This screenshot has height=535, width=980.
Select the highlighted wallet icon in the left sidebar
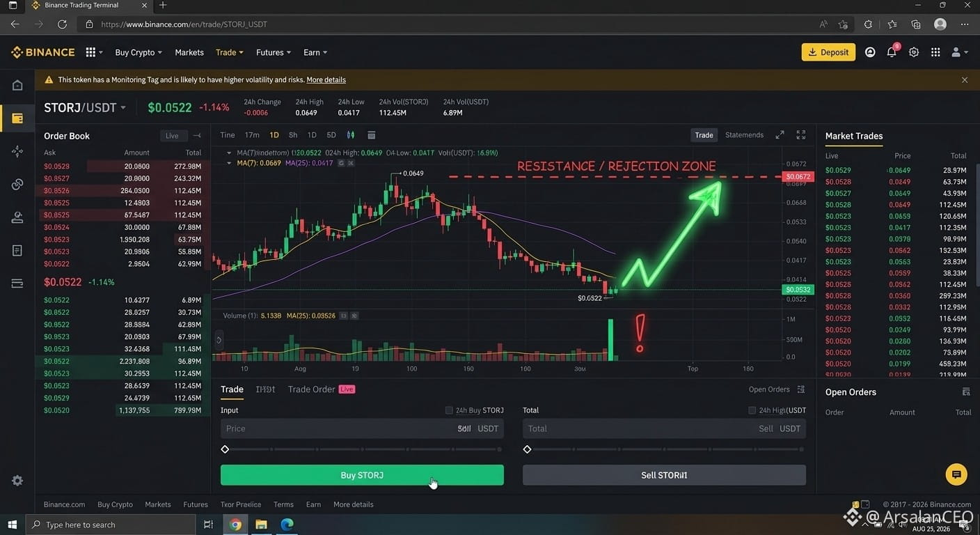(17, 118)
